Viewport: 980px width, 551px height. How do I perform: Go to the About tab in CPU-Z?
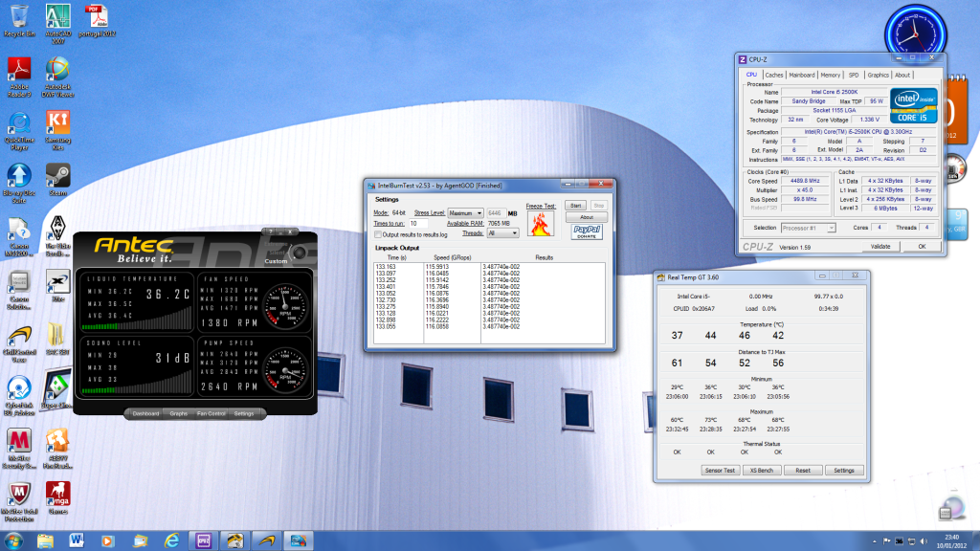pyautogui.click(x=902, y=75)
